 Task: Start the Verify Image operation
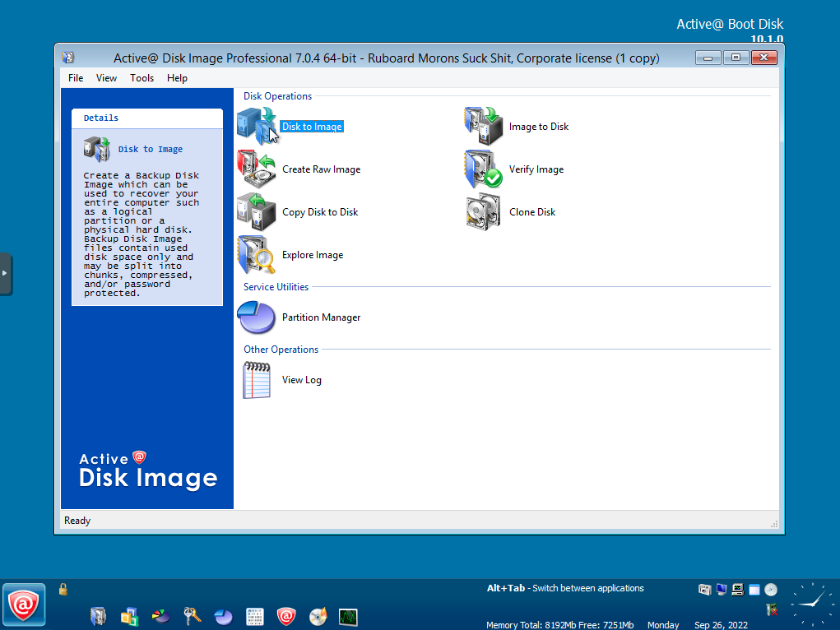536,169
